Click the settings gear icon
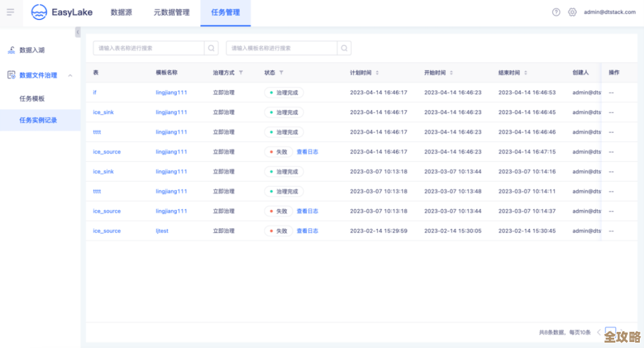Screen dimensions: 644x348 click(572, 11)
